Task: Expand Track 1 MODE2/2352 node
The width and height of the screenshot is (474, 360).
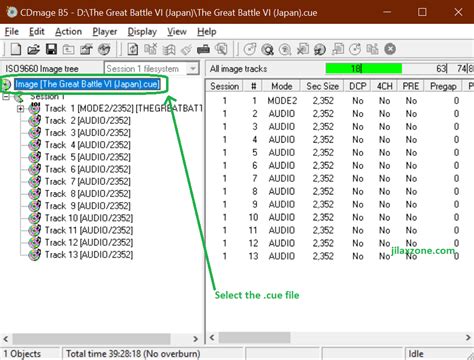Action: tap(20, 109)
